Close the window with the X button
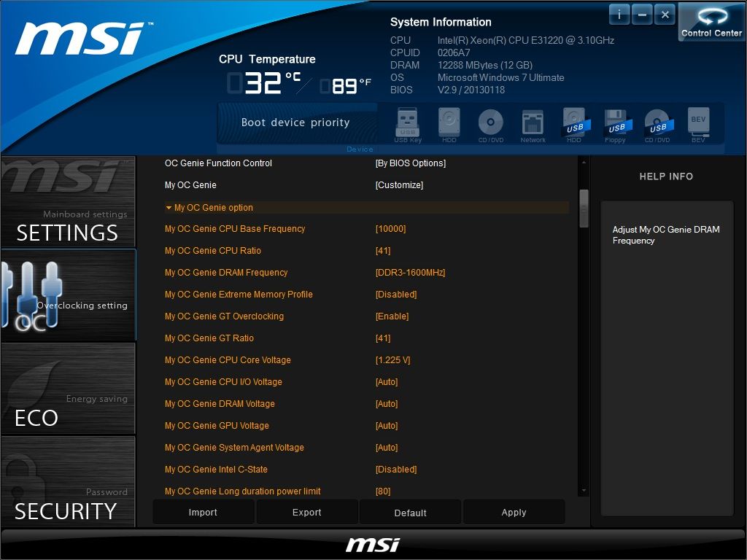This screenshot has width=747, height=560. [x=665, y=15]
